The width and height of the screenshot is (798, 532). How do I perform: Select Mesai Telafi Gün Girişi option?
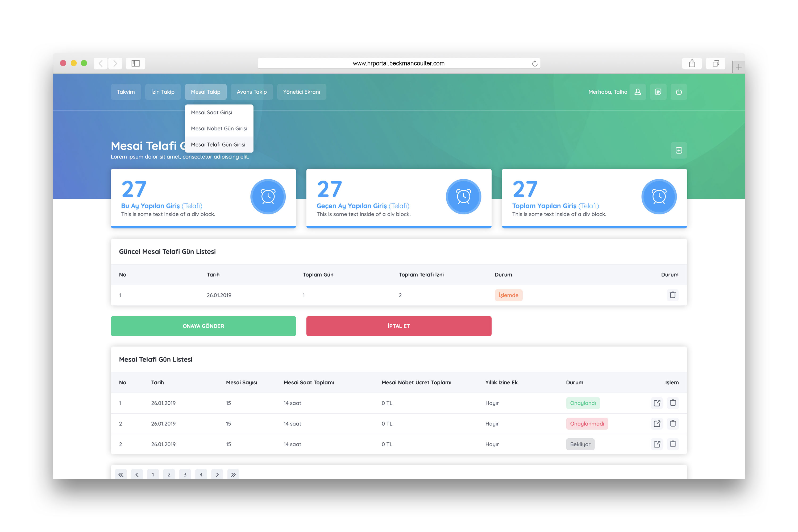point(218,144)
